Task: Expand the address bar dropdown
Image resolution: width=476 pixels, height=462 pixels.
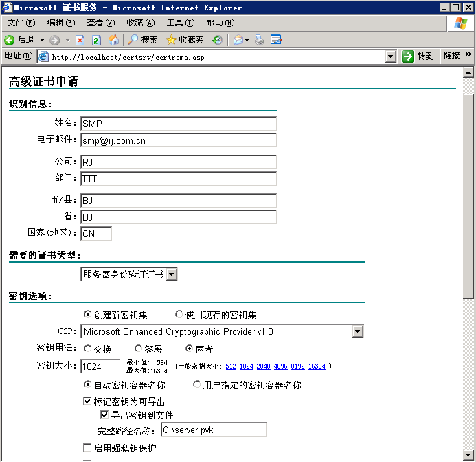Action: click(x=390, y=56)
